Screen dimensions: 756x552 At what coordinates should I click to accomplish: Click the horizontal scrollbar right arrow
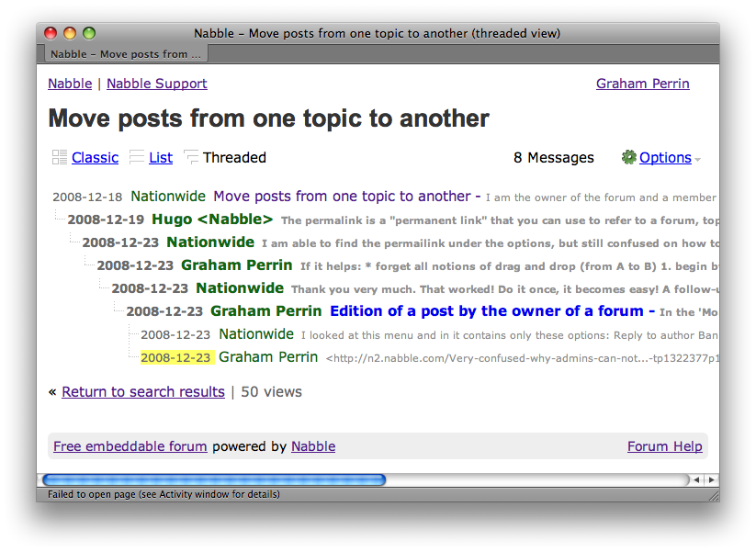(711, 479)
